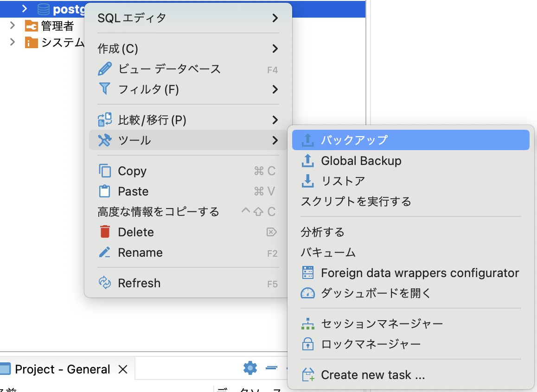537x392 pixels.
Task: Select the リストア (Restore) download icon
Action: [x=307, y=181]
